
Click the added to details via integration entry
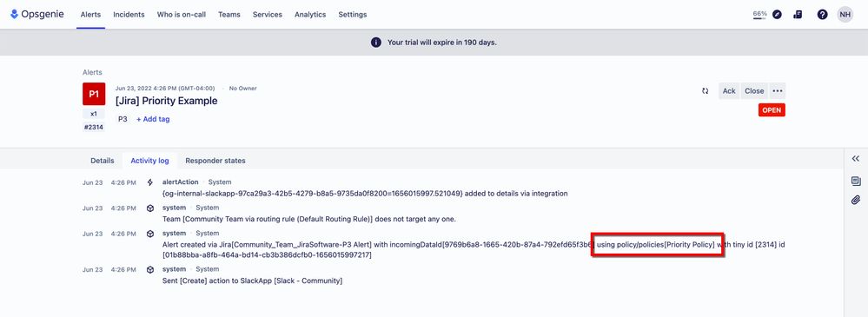click(x=365, y=194)
